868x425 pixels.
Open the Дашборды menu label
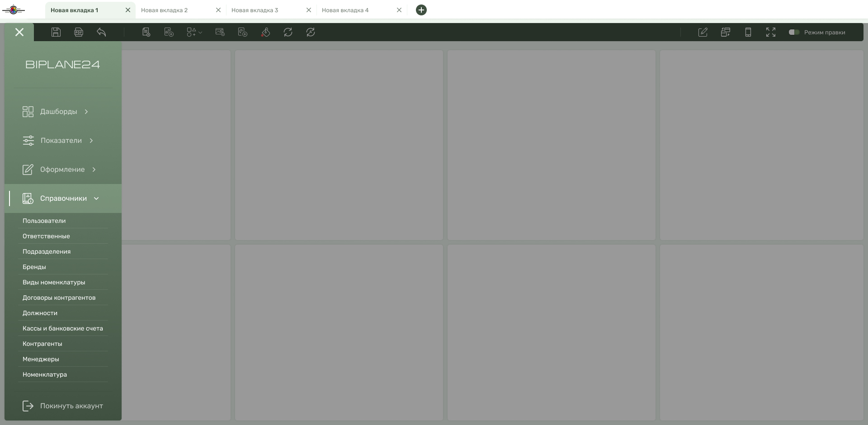tap(59, 112)
